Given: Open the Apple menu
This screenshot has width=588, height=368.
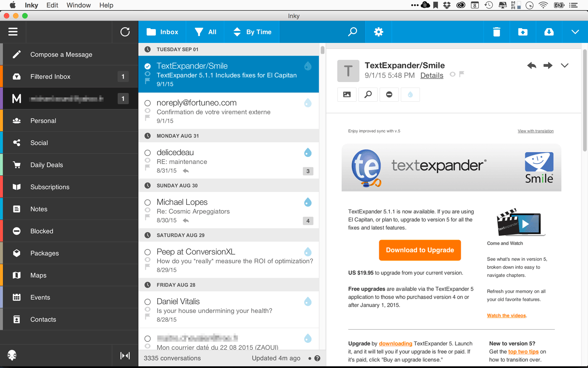Looking at the screenshot, I should click(13, 5).
